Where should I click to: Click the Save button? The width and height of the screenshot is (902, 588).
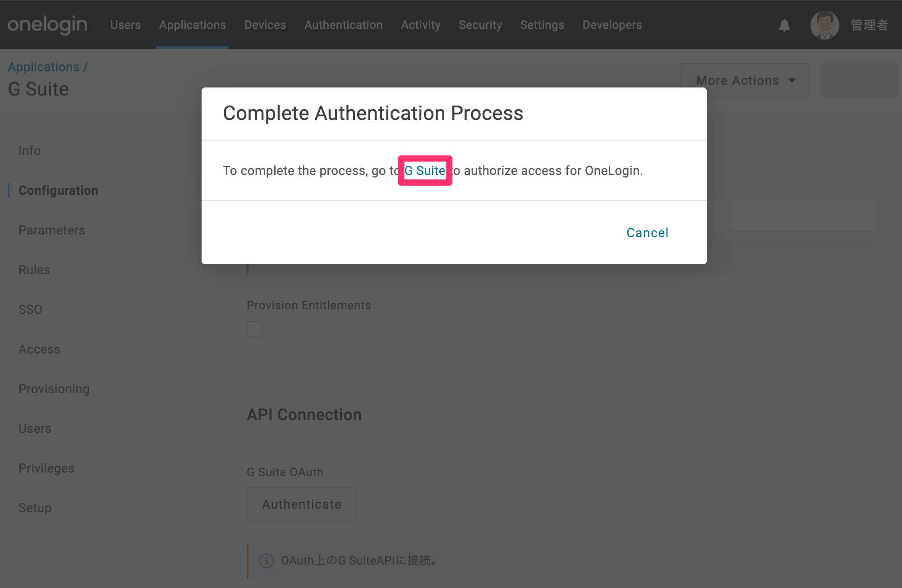click(860, 80)
